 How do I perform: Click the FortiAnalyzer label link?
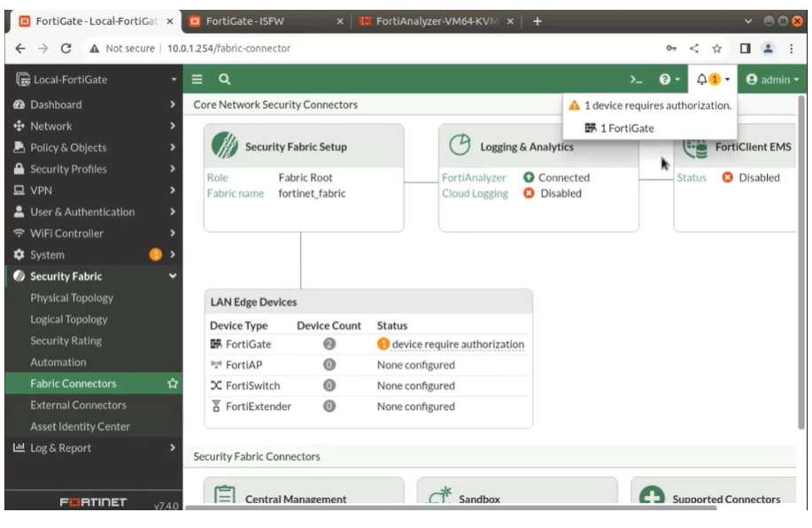[x=474, y=177]
